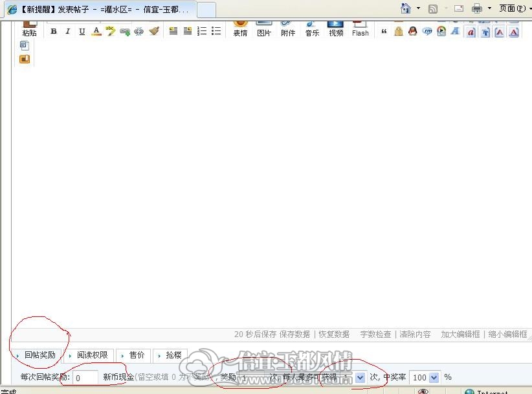The image size is (532, 394).
Task: Click the 清除内容 link
Action: tap(416, 334)
